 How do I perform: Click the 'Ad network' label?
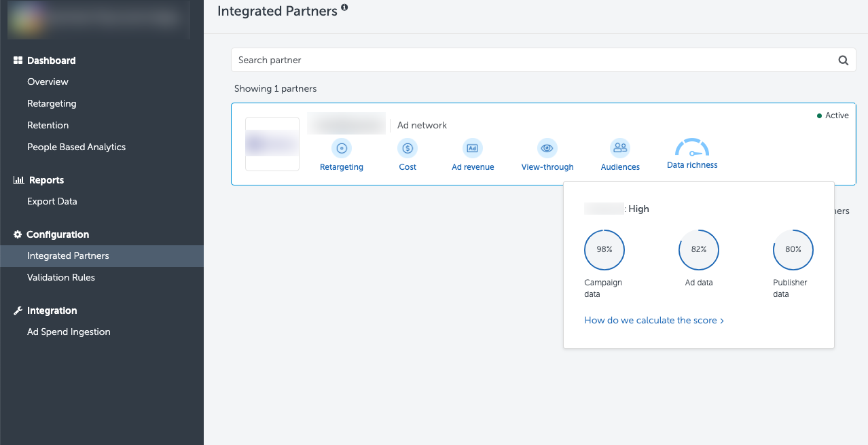pyautogui.click(x=422, y=125)
